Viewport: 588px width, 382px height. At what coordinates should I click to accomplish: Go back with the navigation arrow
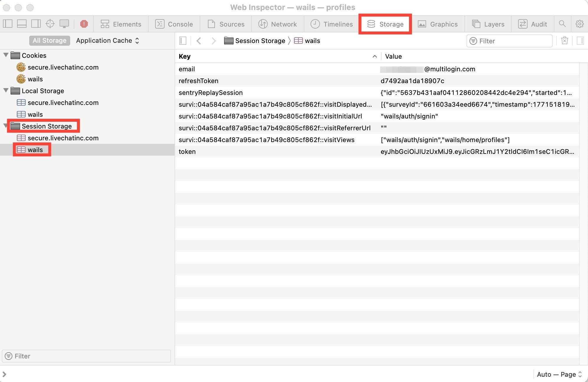click(x=199, y=41)
